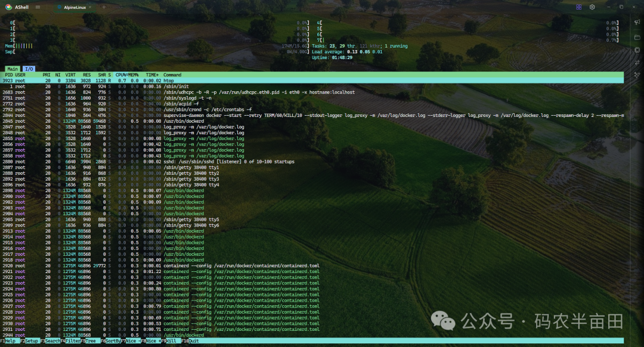The width and height of the screenshot is (644, 347).
Task: Open the hamburger menu next to AShell
Action: (38, 7)
